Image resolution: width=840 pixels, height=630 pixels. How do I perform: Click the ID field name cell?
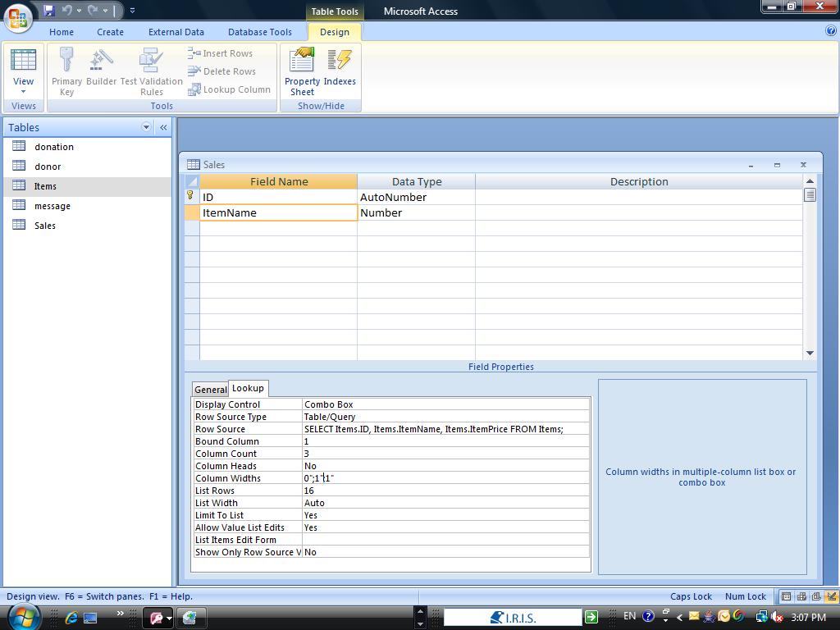279,197
